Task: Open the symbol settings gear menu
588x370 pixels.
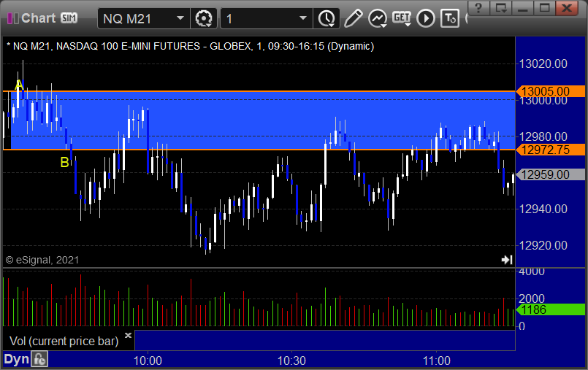Action: pos(204,18)
